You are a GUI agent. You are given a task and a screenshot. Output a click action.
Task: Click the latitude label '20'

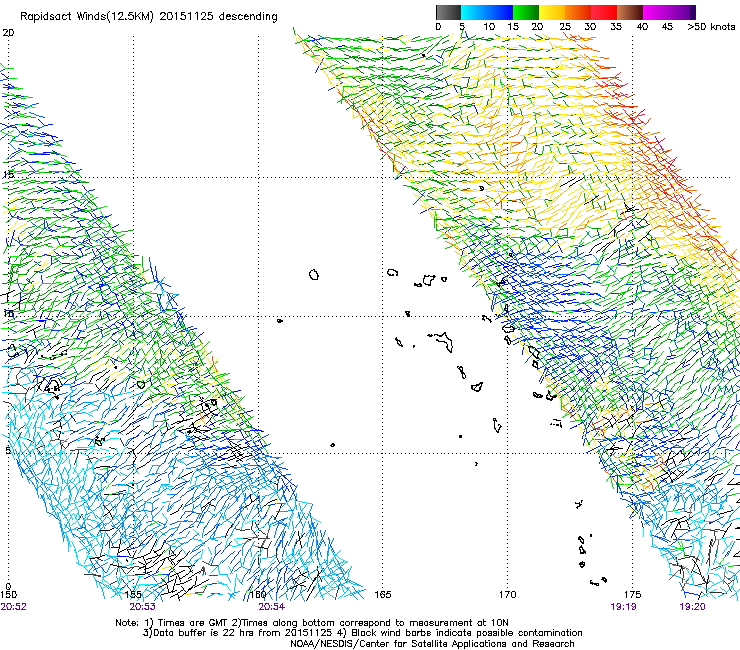[8, 33]
